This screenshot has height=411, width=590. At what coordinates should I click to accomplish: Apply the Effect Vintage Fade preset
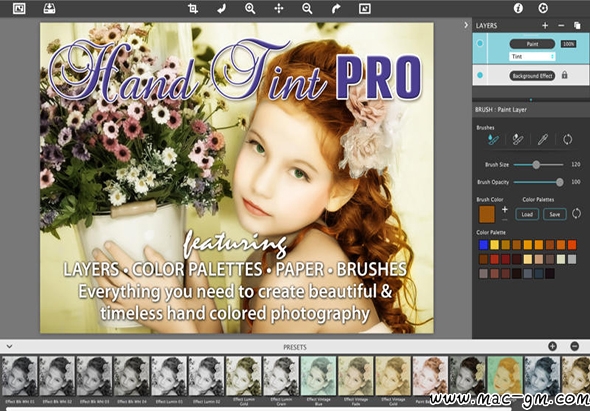[356, 380]
